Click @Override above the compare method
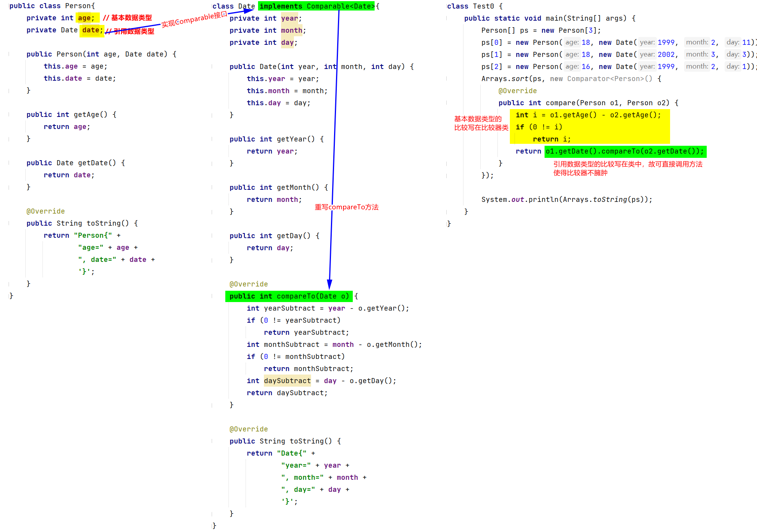This screenshot has width=757, height=532. pos(518,91)
